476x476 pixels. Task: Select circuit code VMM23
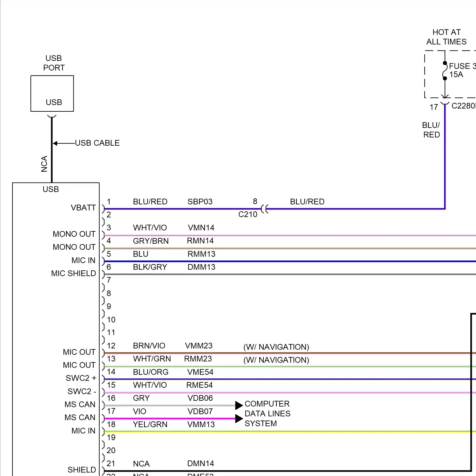pyautogui.click(x=199, y=346)
